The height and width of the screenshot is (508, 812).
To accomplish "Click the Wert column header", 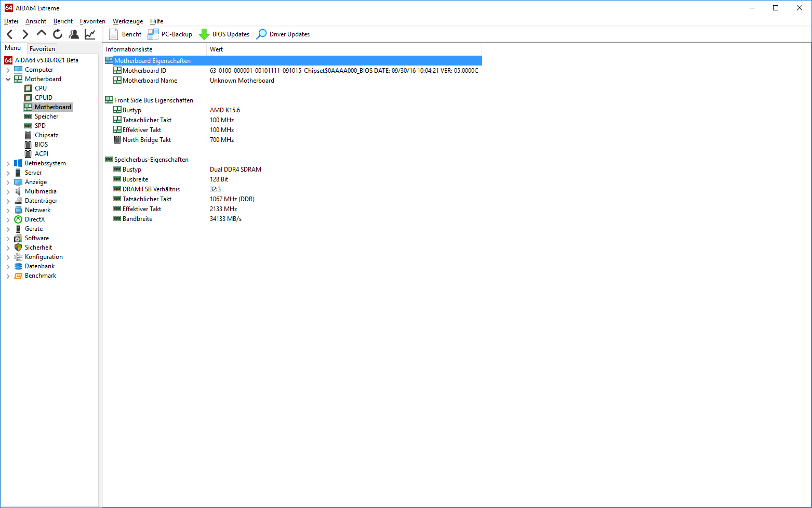I will [x=217, y=49].
